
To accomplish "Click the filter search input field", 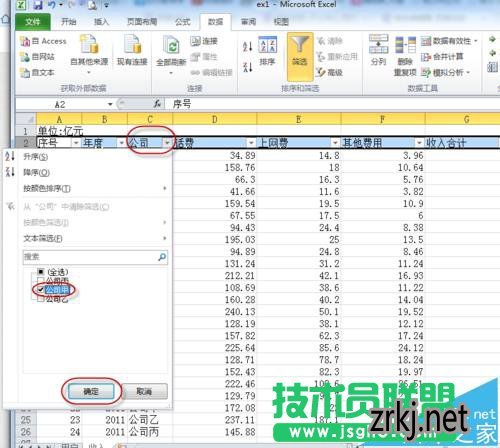I will pyautogui.click(x=95, y=257).
